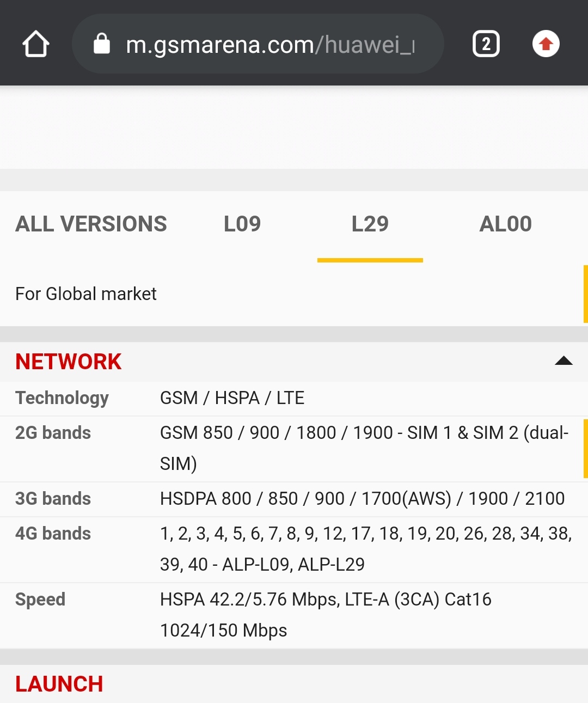Tap the 2G bands label
Screen dimensions: 588x703
[53, 433]
